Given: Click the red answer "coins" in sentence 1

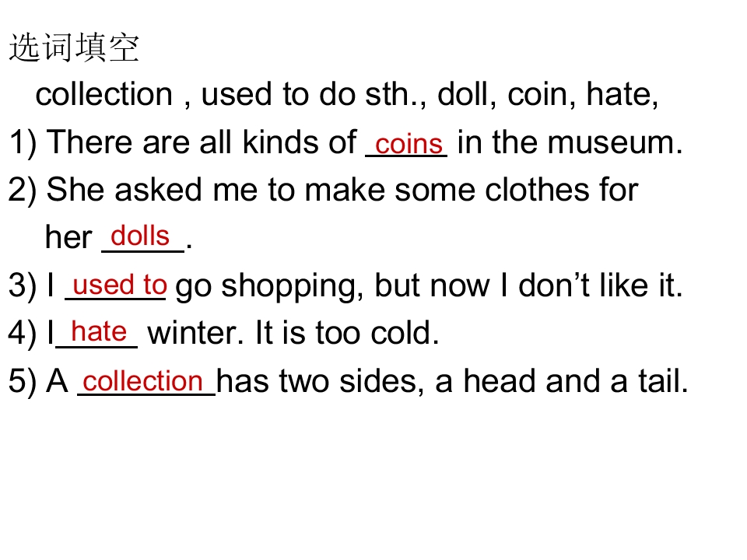Looking at the screenshot, I should pos(409,145).
